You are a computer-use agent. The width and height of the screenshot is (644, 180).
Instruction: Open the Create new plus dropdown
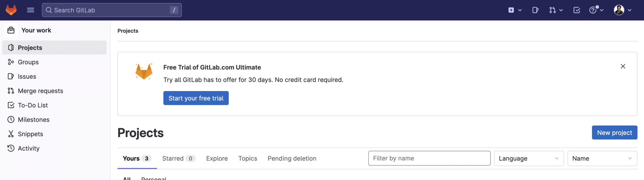tap(515, 10)
